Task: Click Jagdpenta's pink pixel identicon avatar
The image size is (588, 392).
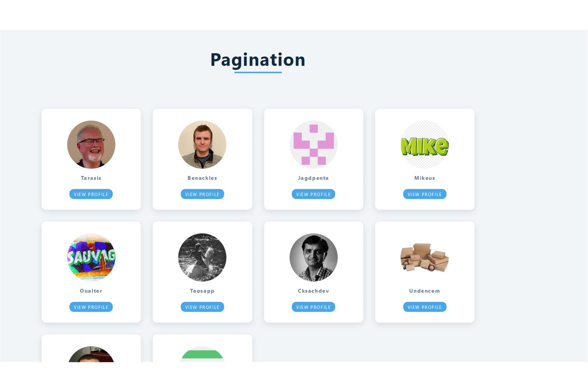Action: point(314,144)
